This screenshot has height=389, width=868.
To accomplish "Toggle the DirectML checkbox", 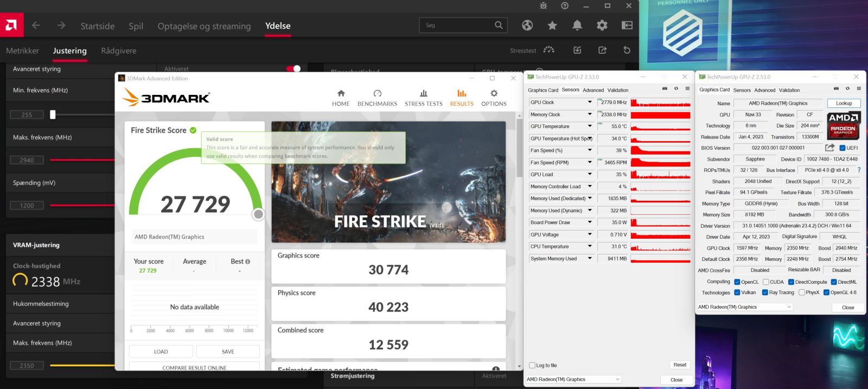I will 834,282.
